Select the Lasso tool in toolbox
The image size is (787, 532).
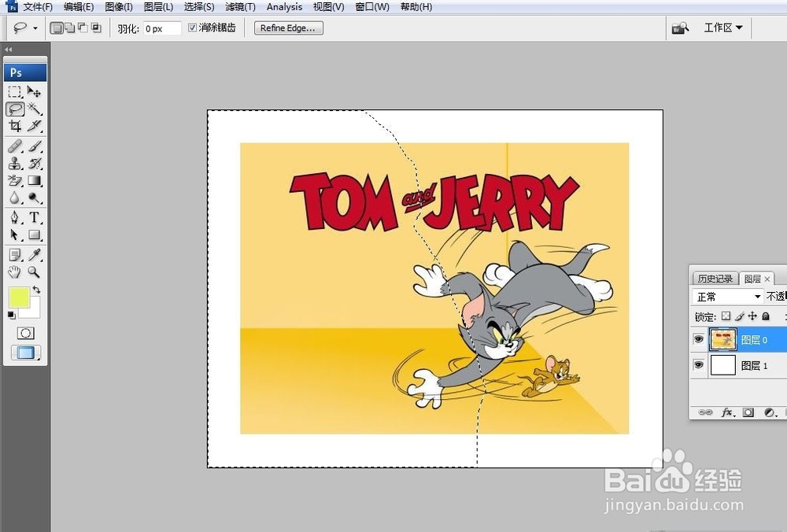pyautogui.click(x=15, y=109)
